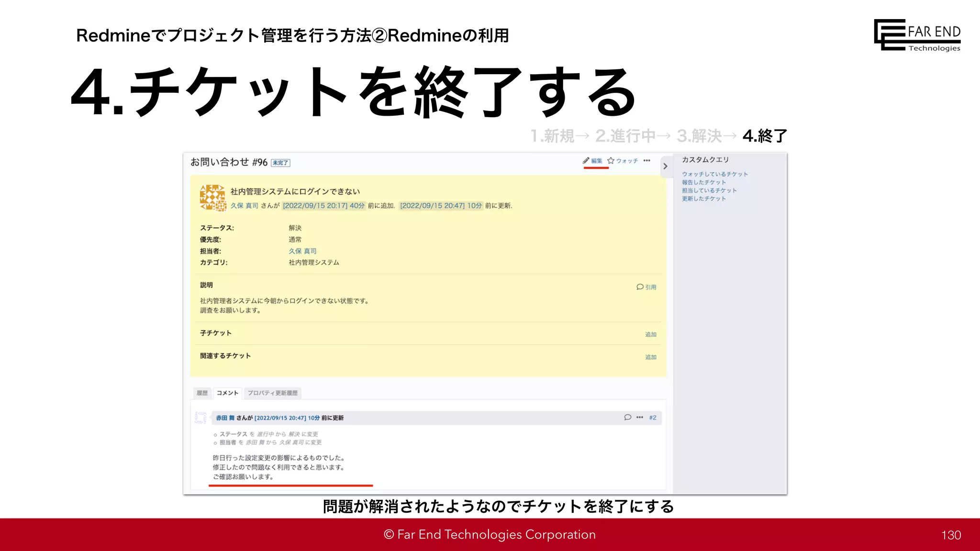Image resolution: width=980 pixels, height=551 pixels.
Task: Open ウォッチしているチケット custom query
Action: coord(715,174)
